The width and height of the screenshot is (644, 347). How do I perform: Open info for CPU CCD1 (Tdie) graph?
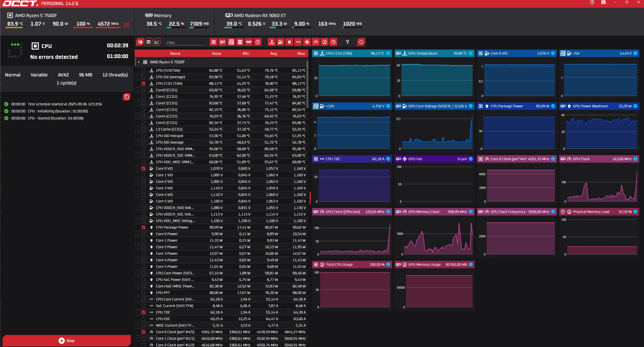point(388,53)
